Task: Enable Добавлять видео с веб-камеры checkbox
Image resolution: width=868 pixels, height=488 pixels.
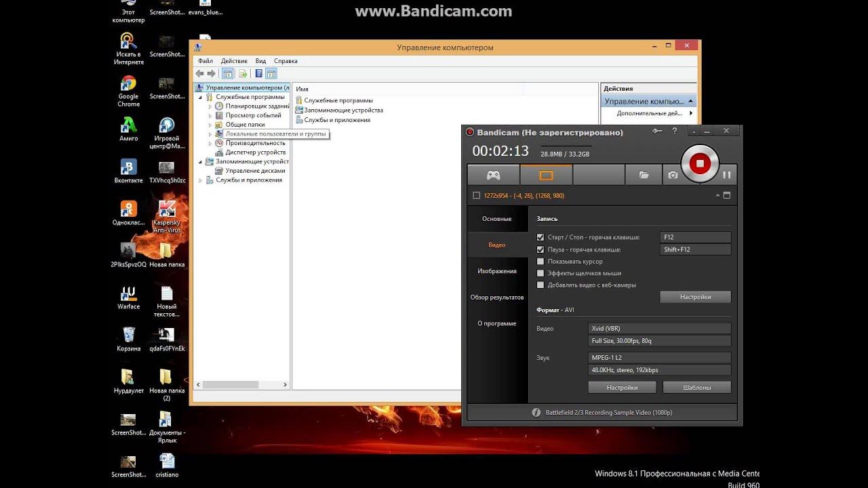Action: 540,285
